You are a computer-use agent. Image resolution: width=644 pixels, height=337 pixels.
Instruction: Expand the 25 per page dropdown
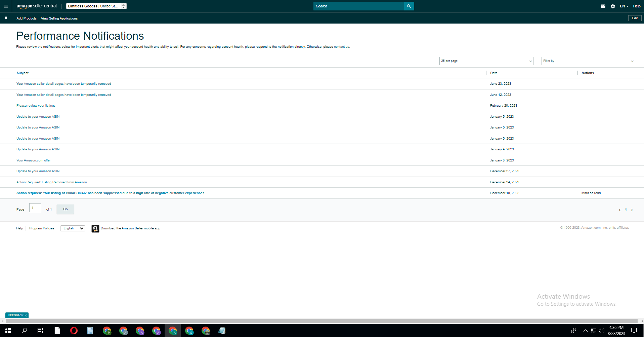coord(486,61)
